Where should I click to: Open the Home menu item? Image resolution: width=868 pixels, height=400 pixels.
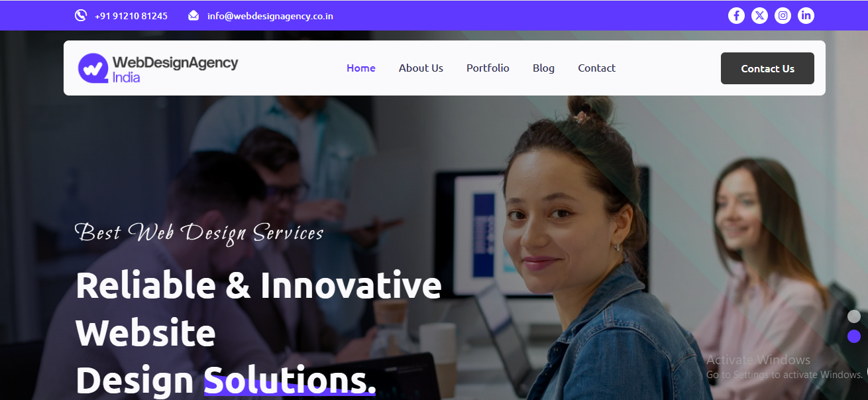tap(361, 68)
